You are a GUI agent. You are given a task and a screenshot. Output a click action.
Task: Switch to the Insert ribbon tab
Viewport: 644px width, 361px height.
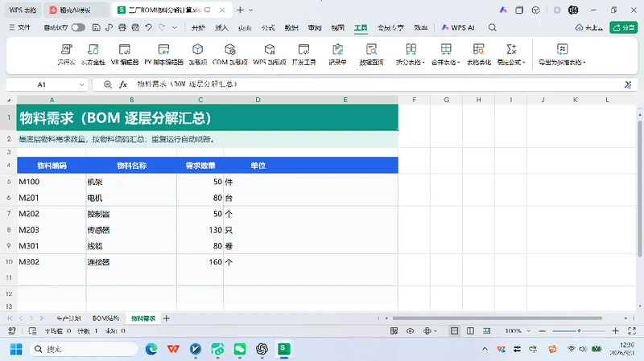tap(221, 27)
